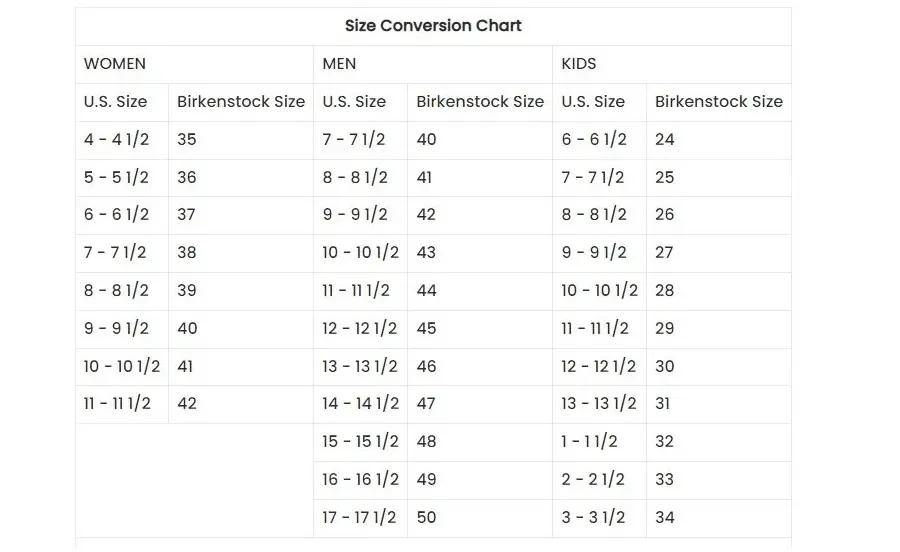Screen dimensions: 900x552
Task: Click the Size Conversion Chart title
Action: [433, 26]
